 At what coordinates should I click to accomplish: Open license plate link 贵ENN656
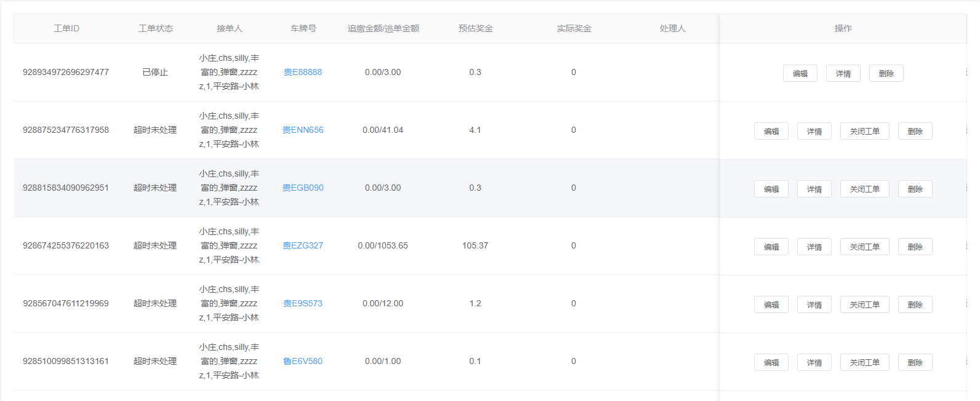[303, 130]
